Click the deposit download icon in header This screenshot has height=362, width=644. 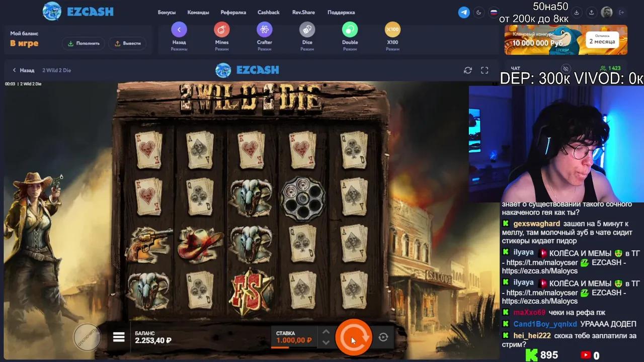pos(577,13)
